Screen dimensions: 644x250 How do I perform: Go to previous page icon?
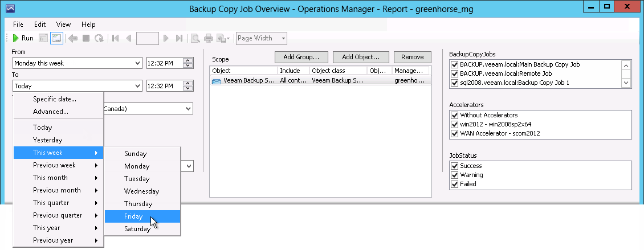coord(129,38)
